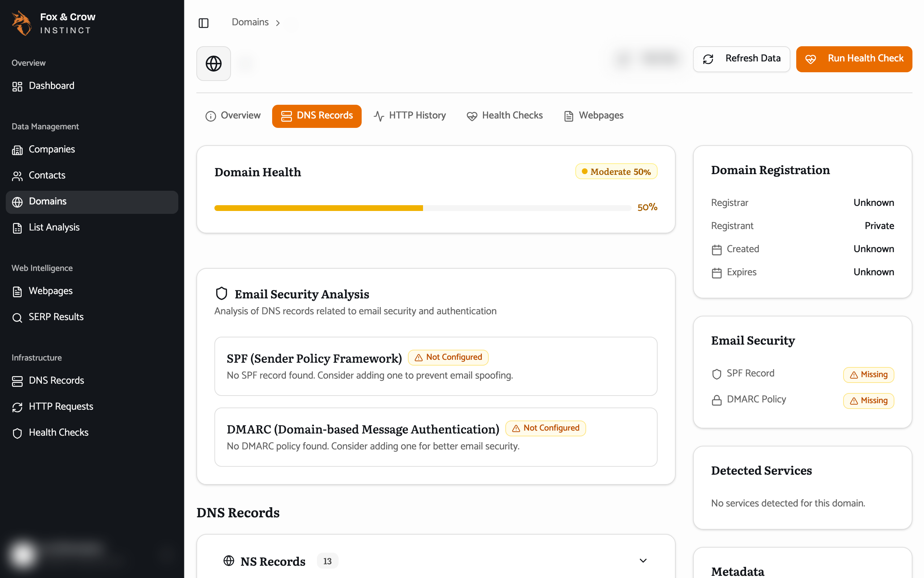Viewport: 924px width, 578px height.
Task: Click the Contacts people icon
Action: tap(17, 176)
